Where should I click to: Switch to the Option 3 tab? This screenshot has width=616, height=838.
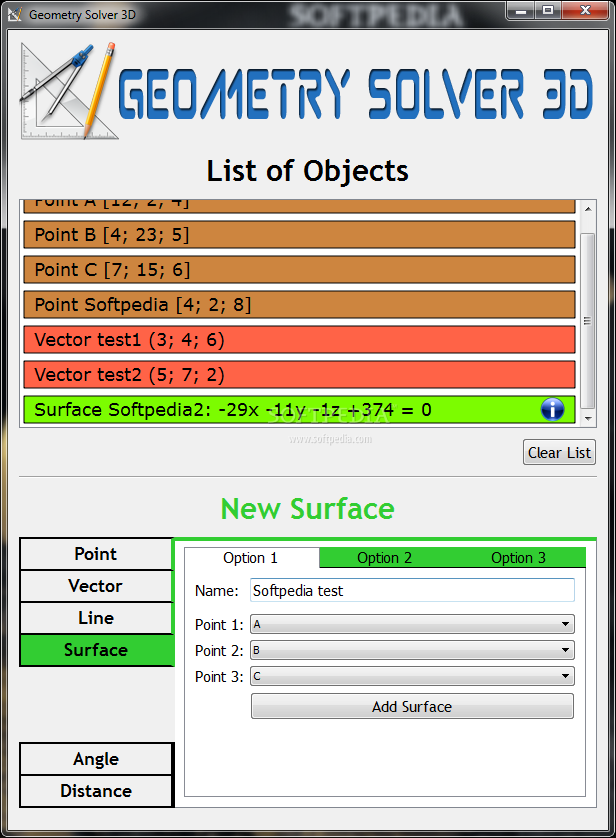(518, 558)
